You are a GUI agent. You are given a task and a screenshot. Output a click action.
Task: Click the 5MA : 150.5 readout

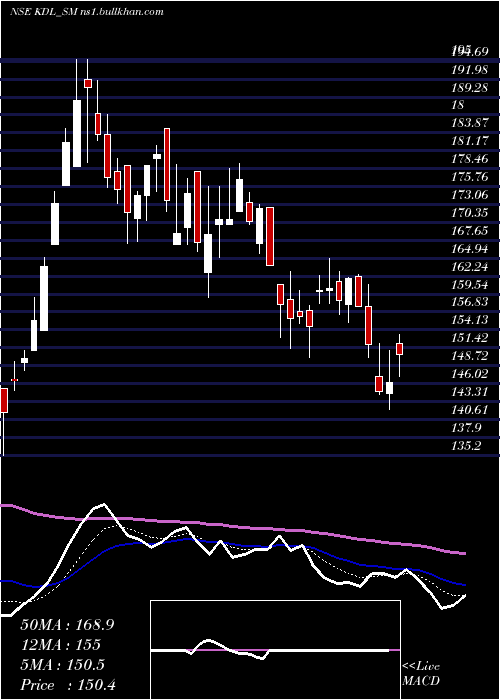(x=63, y=664)
